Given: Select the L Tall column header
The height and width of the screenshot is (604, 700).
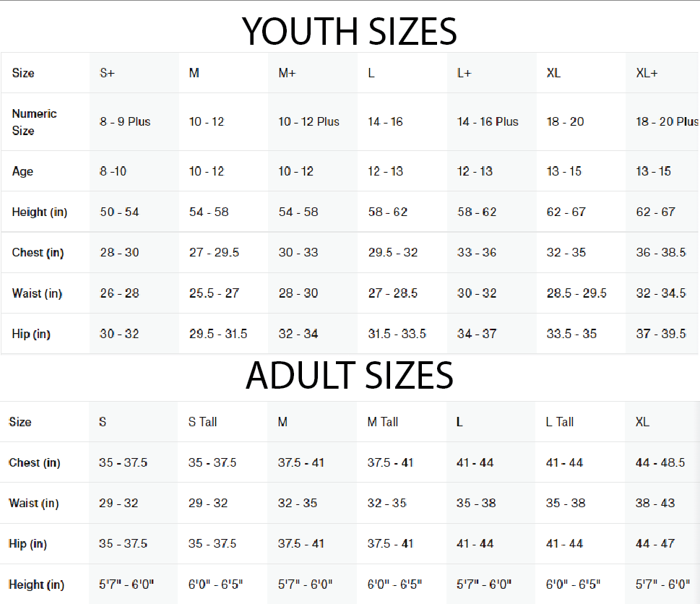Looking at the screenshot, I should point(560,422).
